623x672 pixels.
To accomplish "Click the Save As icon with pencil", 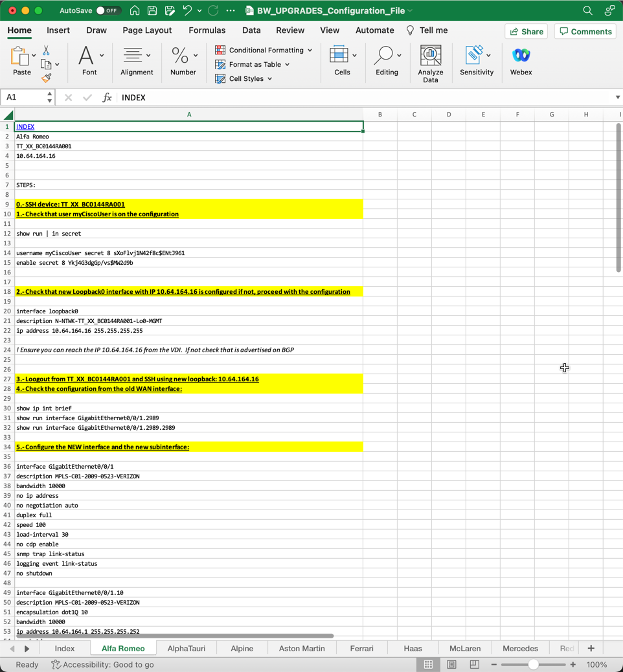I will [x=170, y=11].
